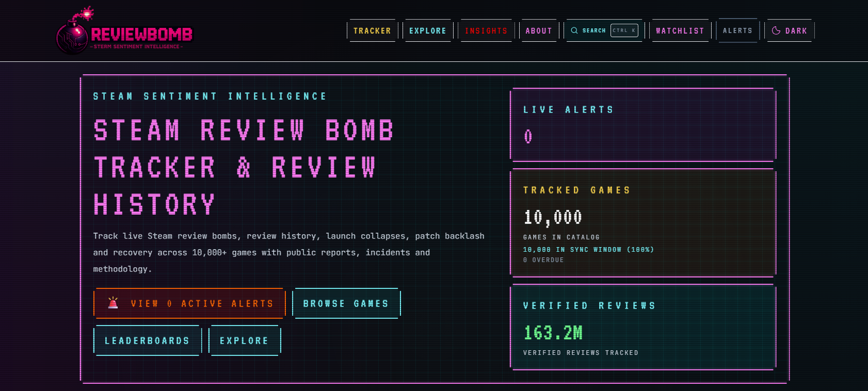The image size is (868, 391).
Task: Toggle the Dark theme mode
Action: 790,30
